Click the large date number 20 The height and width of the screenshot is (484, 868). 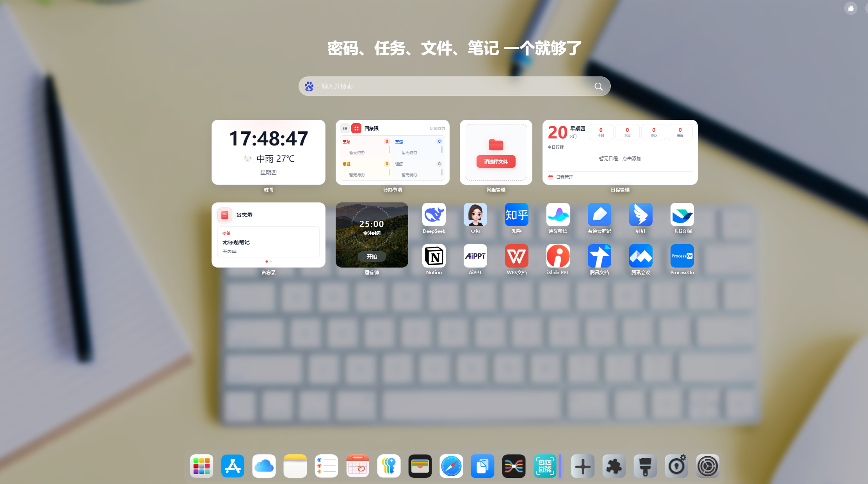tap(557, 133)
